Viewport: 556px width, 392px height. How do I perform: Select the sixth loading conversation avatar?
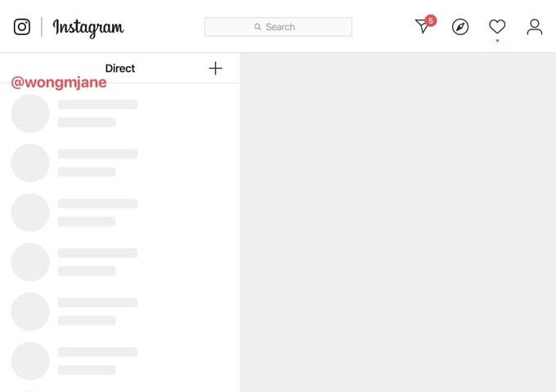click(x=30, y=361)
